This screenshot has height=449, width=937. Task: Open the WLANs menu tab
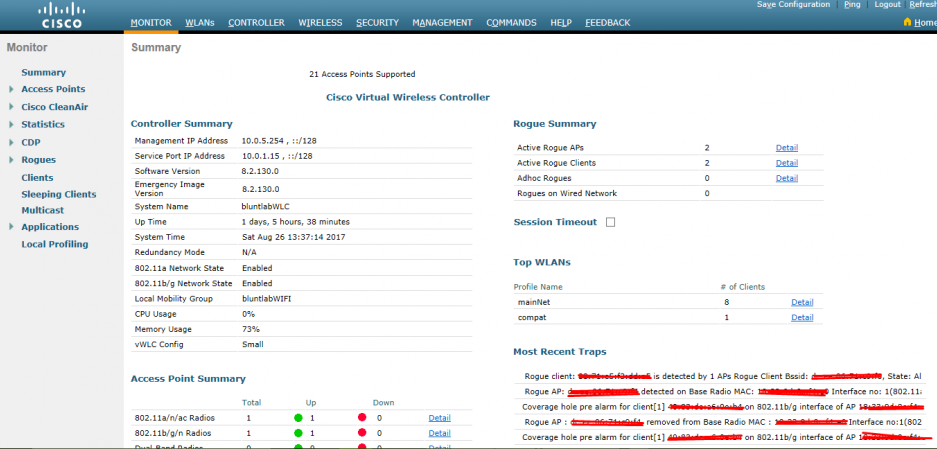200,23
